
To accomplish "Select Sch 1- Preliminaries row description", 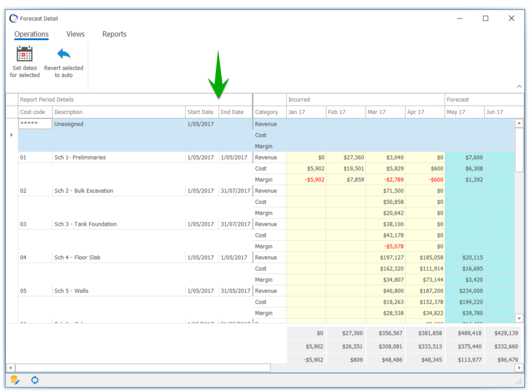I will pos(119,157).
